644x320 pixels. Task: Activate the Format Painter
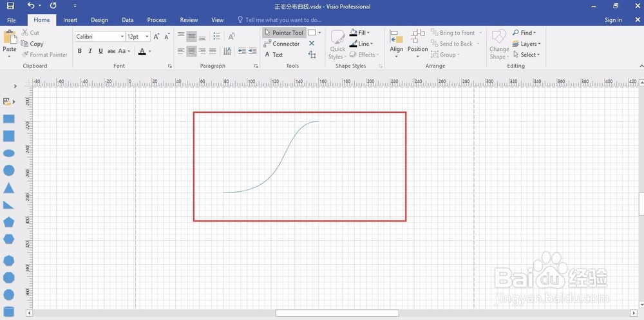click(44, 55)
